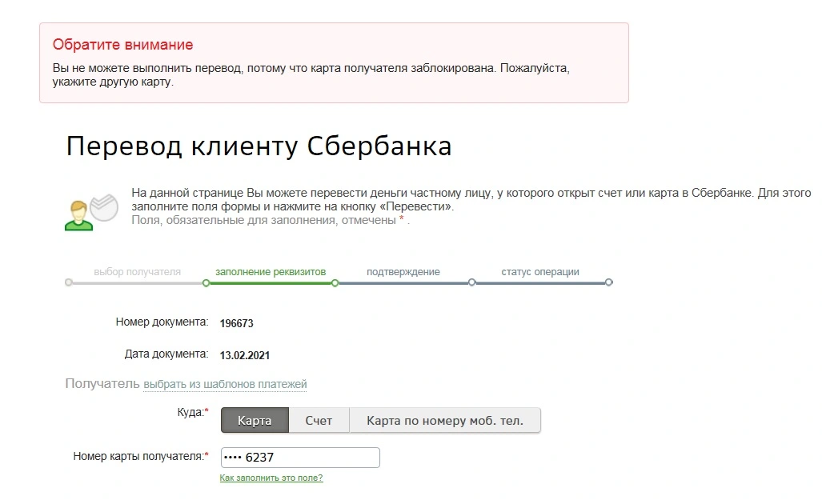822x504 pixels.
Task: Click the заполнение реквизитов step
Action: coord(271,272)
